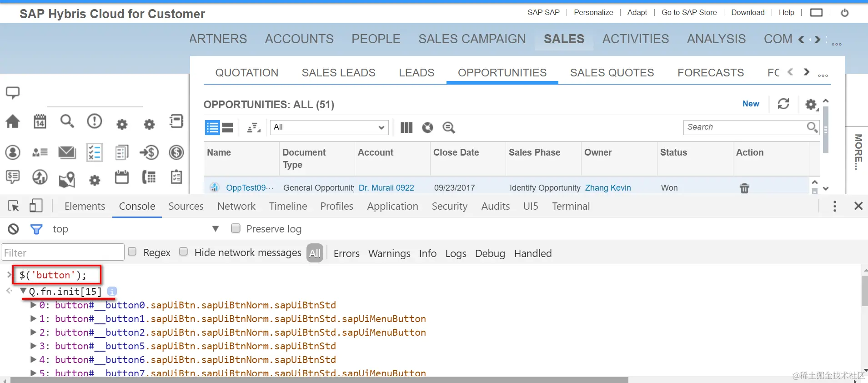Open the arrow-to-dollar icon in sidebar
The width and height of the screenshot is (868, 383).
[x=149, y=152]
